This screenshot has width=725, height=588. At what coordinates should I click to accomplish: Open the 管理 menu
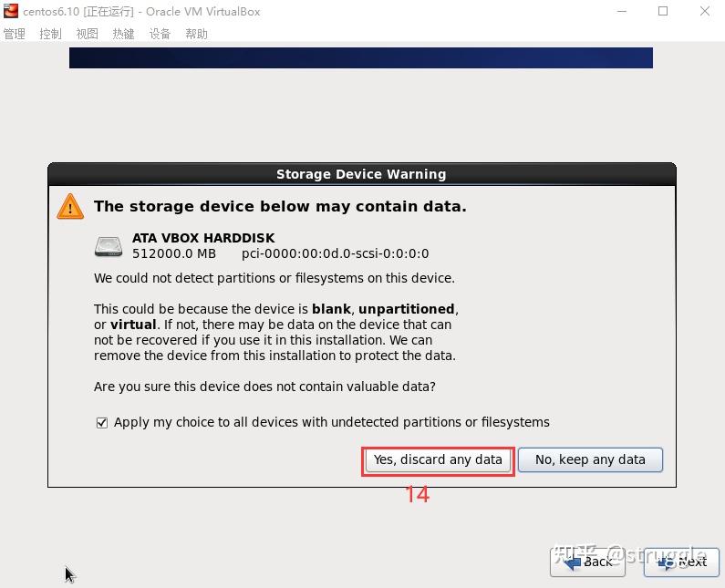[x=14, y=34]
